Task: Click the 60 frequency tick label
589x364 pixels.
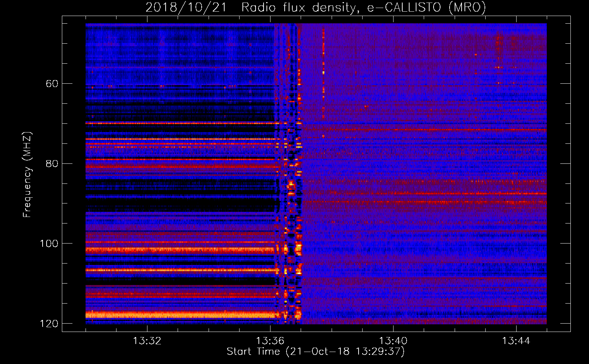Action: (52, 84)
